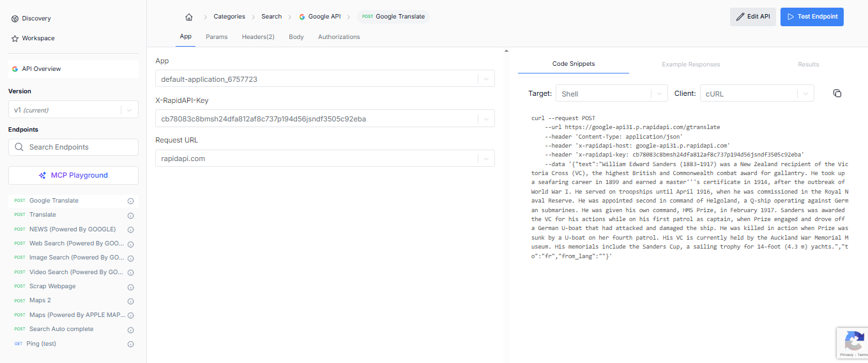Open the Workspace section
The image size is (868, 363).
[x=33, y=38]
